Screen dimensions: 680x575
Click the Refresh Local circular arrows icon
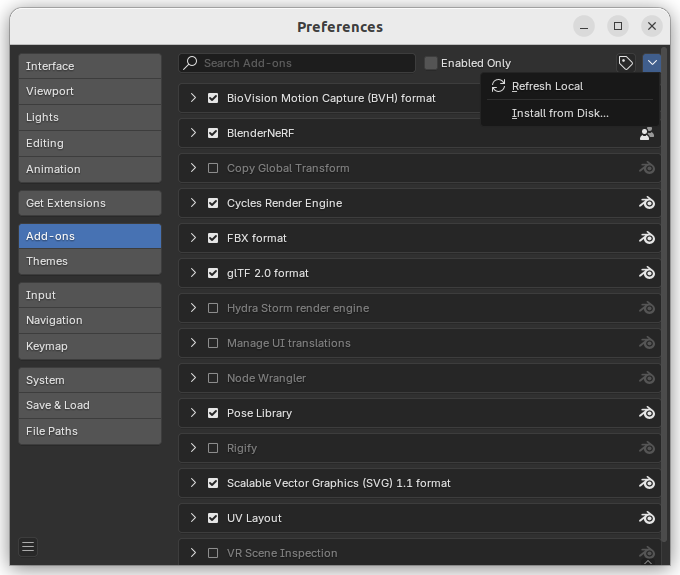click(x=498, y=86)
